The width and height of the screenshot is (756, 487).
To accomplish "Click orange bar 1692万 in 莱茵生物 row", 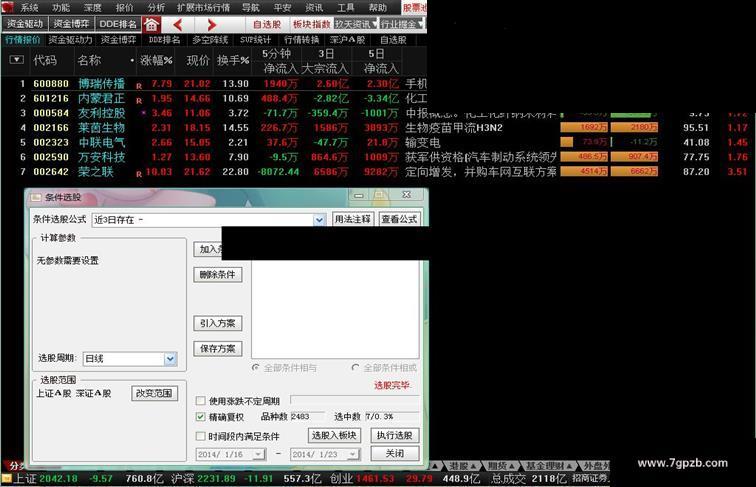I will 584,127.
